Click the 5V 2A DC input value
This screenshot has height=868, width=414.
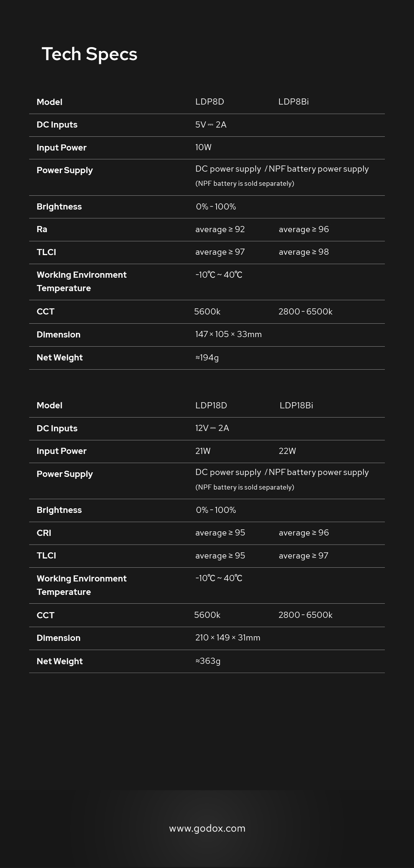point(210,125)
